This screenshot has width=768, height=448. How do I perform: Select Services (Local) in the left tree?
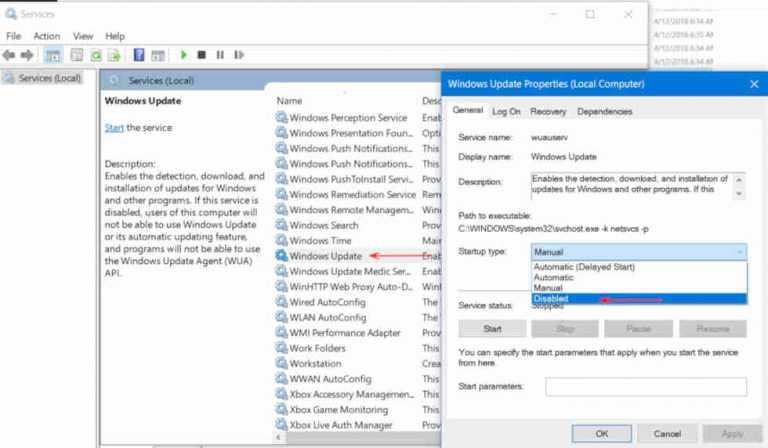pyautogui.click(x=49, y=78)
